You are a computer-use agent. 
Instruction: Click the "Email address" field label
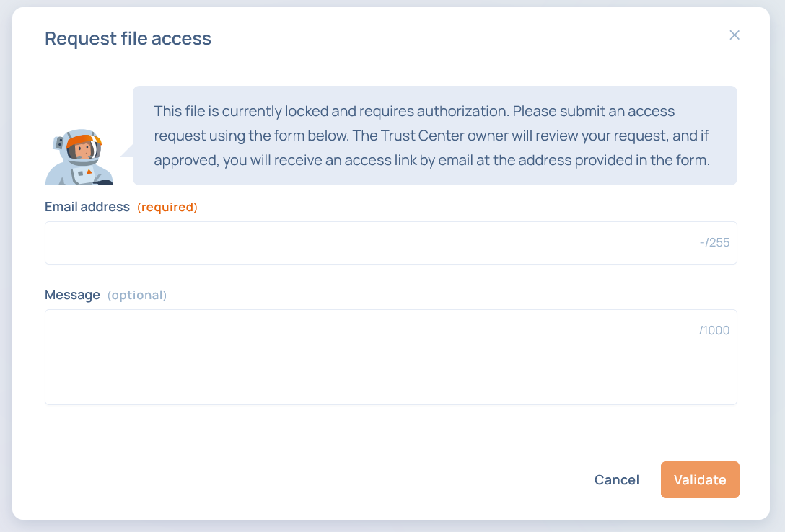87,208
